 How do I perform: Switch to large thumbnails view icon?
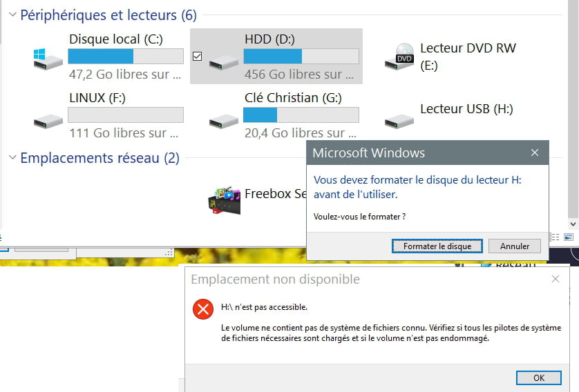pyautogui.click(x=569, y=237)
